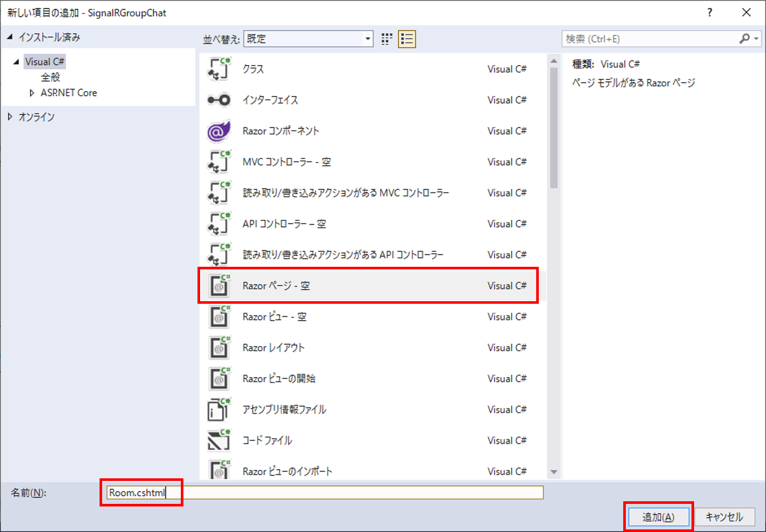This screenshot has height=532, width=766.
Task: Click the アセンブリ情報ファイル icon
Action: [x=219, y=410]
